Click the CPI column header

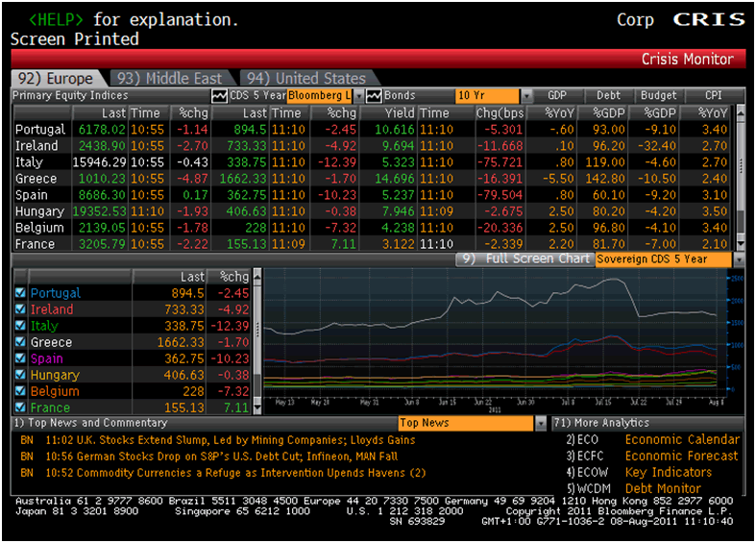pos(713,95)
